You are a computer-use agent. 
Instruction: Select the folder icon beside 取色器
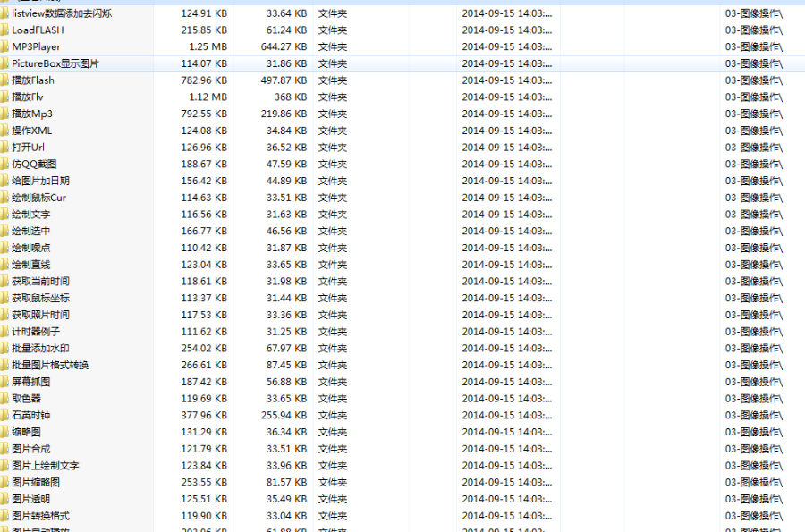4,399
